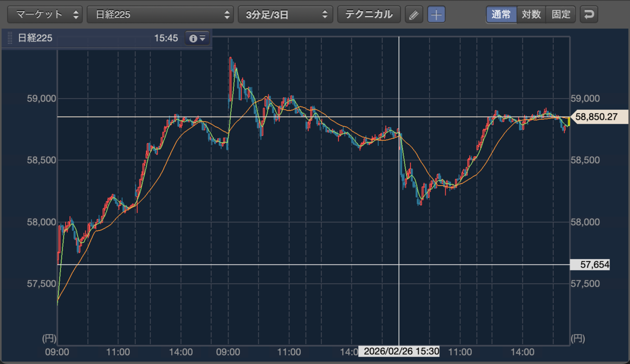Click the left axis 59,000 label
Screen dimensions: 630x364
click(41, 99)
